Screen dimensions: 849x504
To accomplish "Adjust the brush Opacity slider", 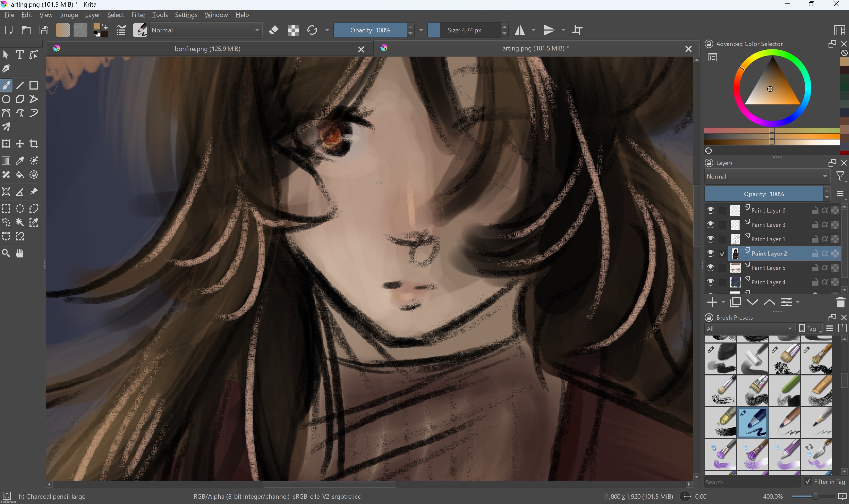I will pos(370,30).
